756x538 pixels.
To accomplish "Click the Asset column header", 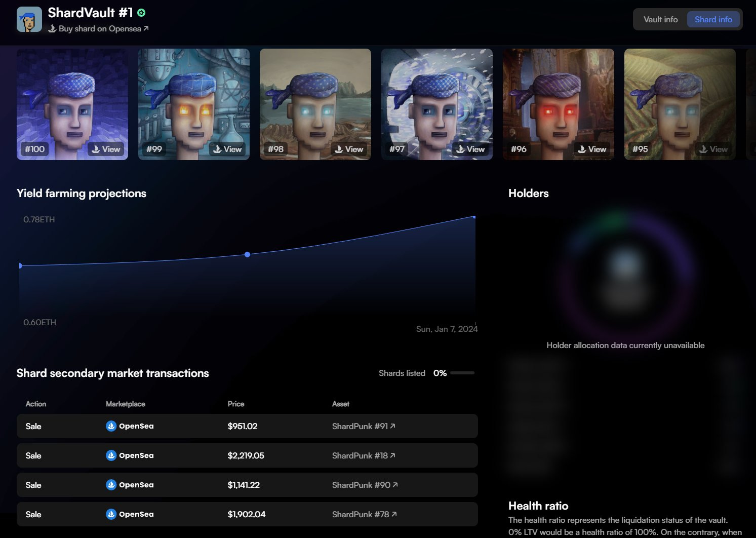I will pyautogui.click(x=341, y=404).
